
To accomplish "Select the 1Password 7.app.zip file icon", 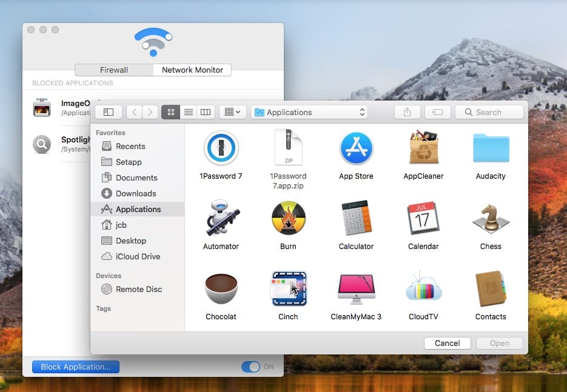I will (288, 147).
